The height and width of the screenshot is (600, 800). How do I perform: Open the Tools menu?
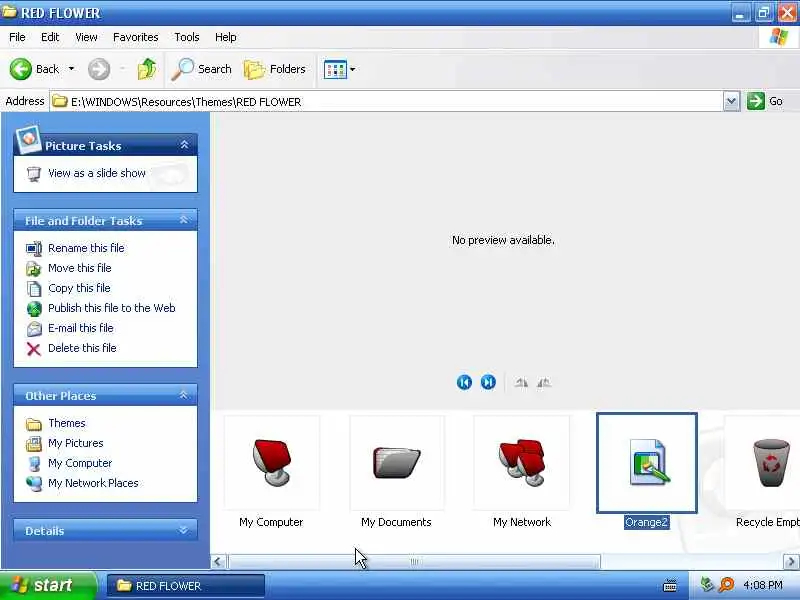pos(187,37)
